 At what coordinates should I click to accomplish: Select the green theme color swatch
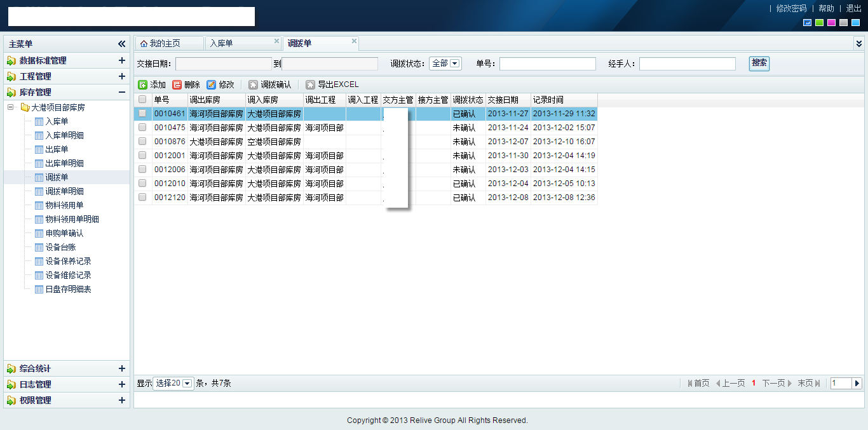point(819,23)
